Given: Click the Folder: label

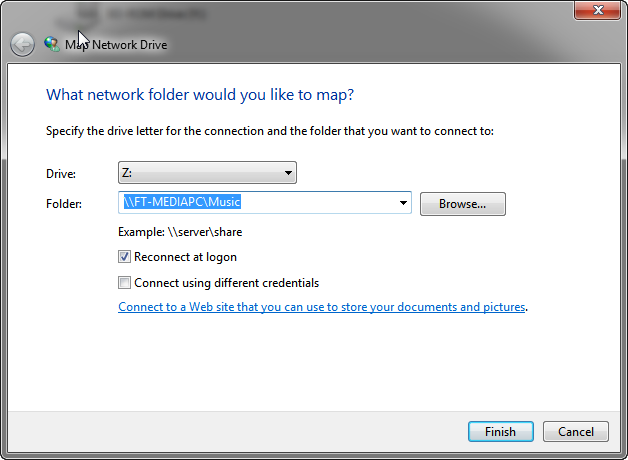Looking at the screenshot, I should 63,204.
